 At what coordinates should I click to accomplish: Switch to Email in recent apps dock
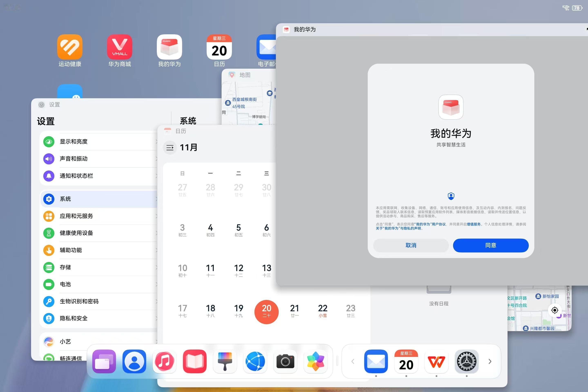pyautogui.click(x=376, y=361)
